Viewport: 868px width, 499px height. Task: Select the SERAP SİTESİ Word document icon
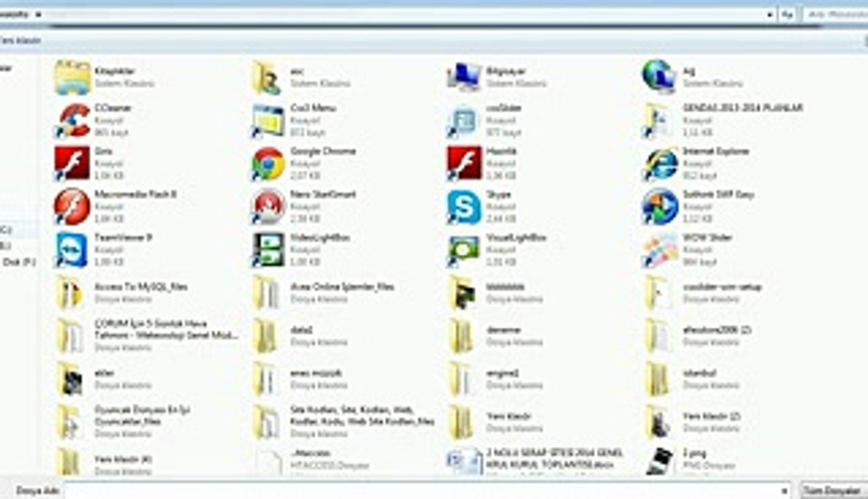pos(464,461)
